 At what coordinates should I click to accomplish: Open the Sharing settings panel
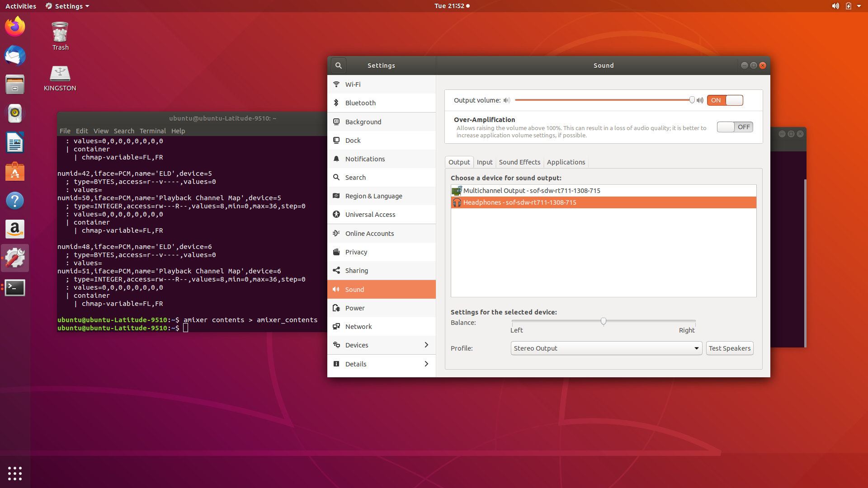click(382, 271)
